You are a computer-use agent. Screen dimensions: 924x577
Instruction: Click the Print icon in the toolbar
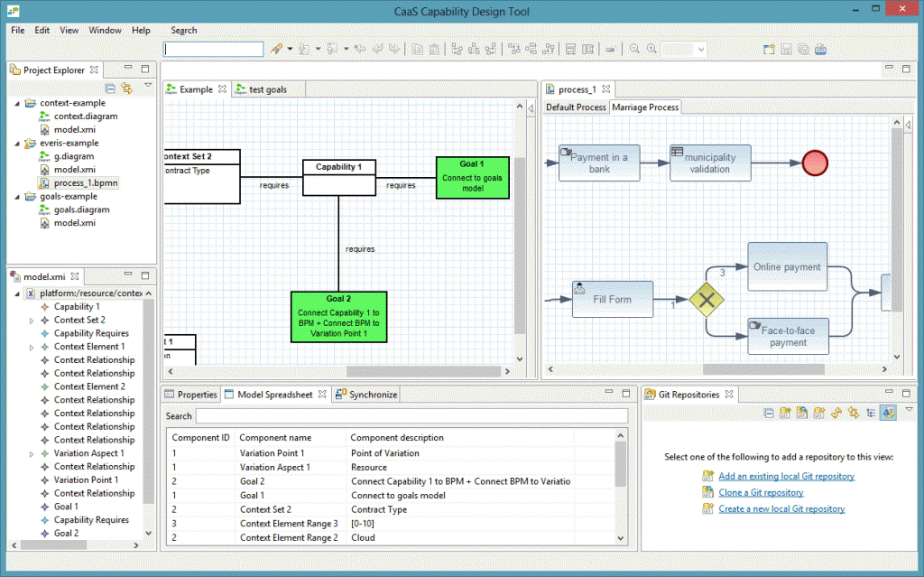[819, 48]
